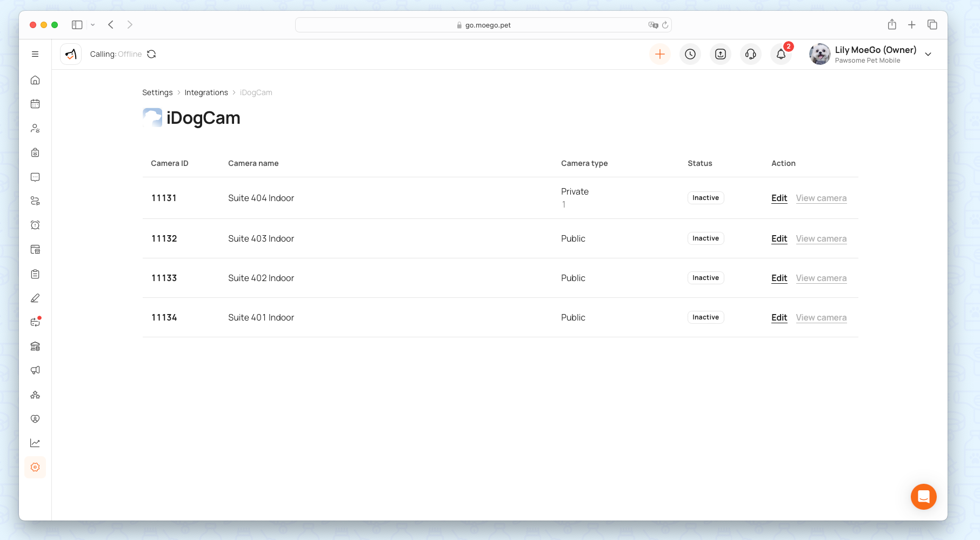This screenshot has width=980, height=540.
Task: Click browser back arrow
Action: click(x=111, y=25)
